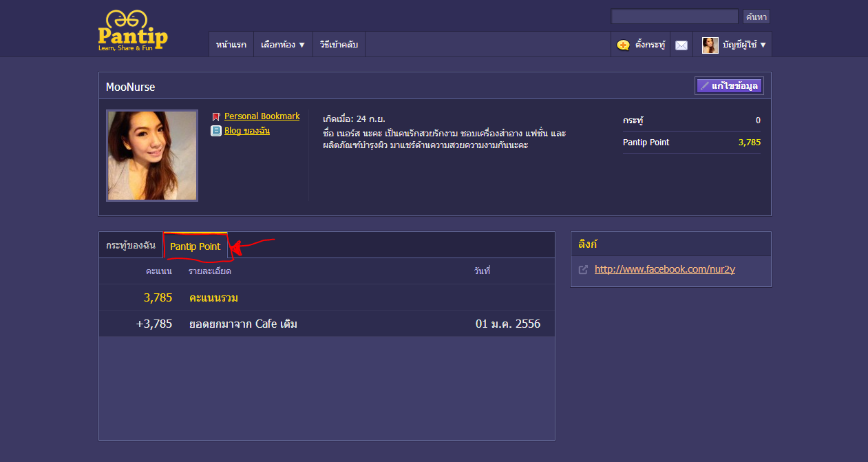Open the facebook.com/nur2y link
The width and height of the screenshot is (868, 462).
tap(665, 269)
